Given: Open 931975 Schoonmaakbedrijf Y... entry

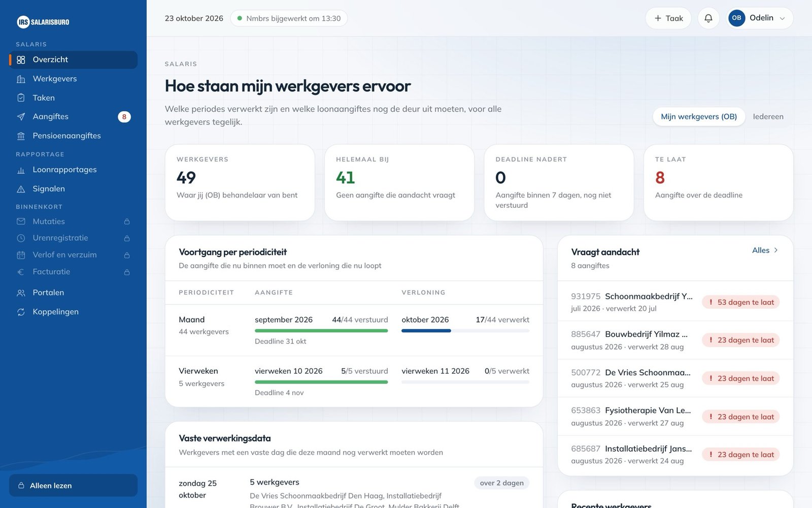Looking at the screenshot, I should tap(675, 302).
